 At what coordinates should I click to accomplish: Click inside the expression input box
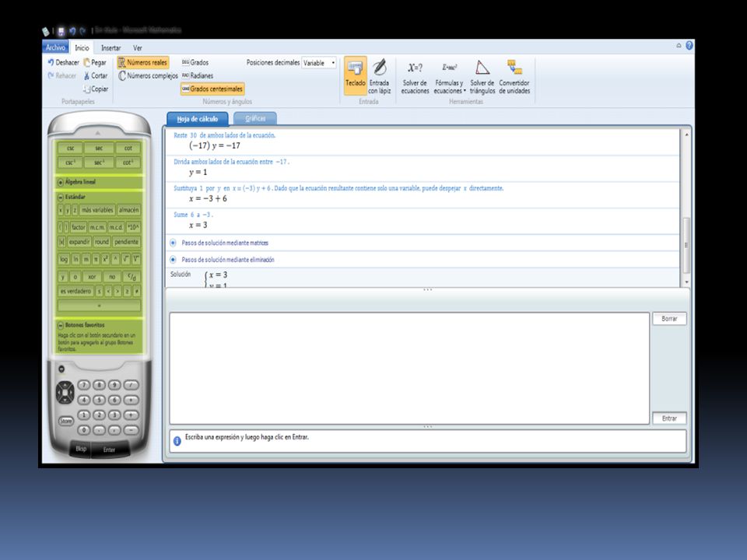[409, 368]
